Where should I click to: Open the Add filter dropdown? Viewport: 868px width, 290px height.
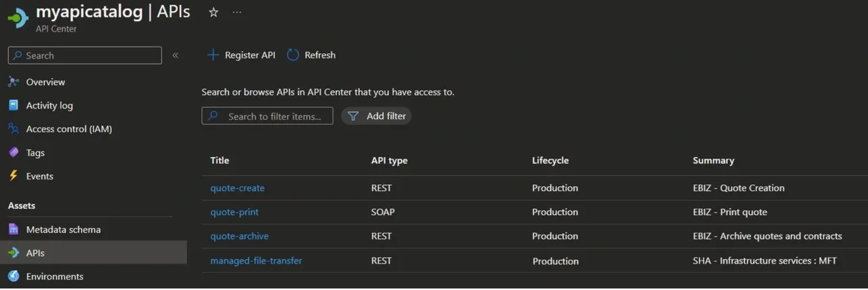coord(376,116)
